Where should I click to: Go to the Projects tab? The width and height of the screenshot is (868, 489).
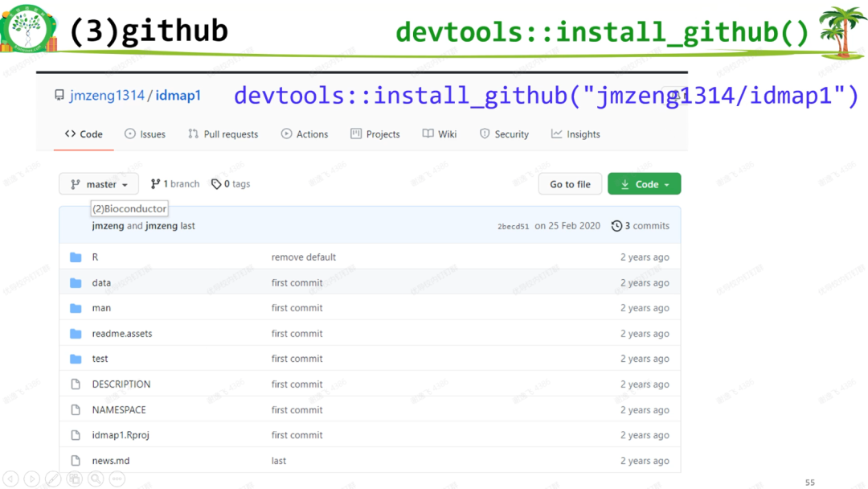375,134
